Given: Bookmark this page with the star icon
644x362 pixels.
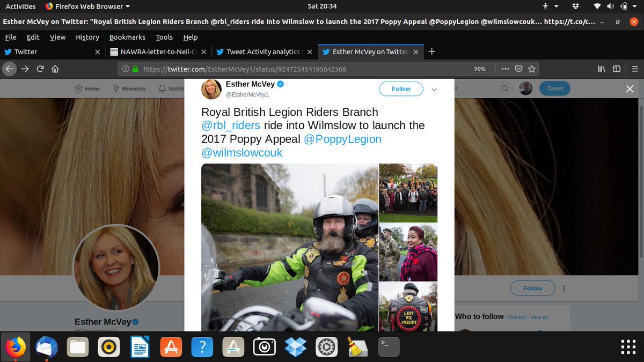Looking at the screenshot, I should (x=531, y=69).
